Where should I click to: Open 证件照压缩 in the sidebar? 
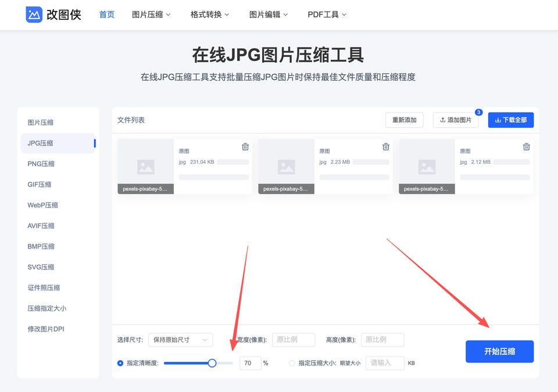click(x=58, y=288)
